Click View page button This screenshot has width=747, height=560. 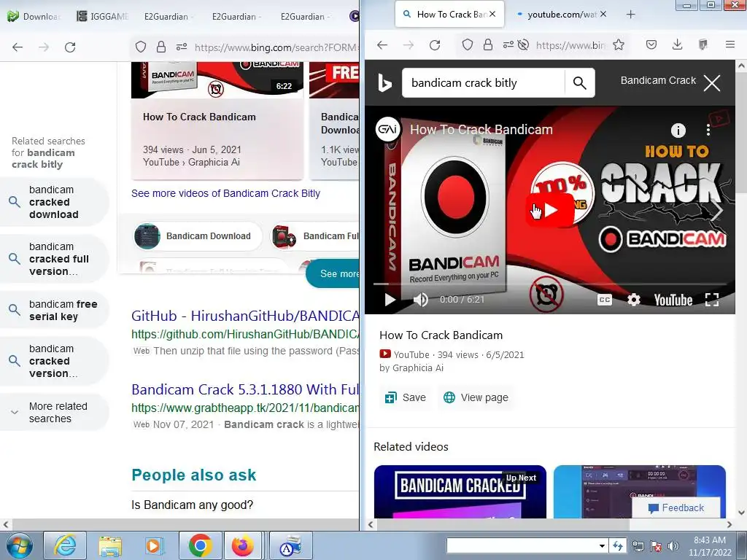pyautogui.click(x=476, y=397)
